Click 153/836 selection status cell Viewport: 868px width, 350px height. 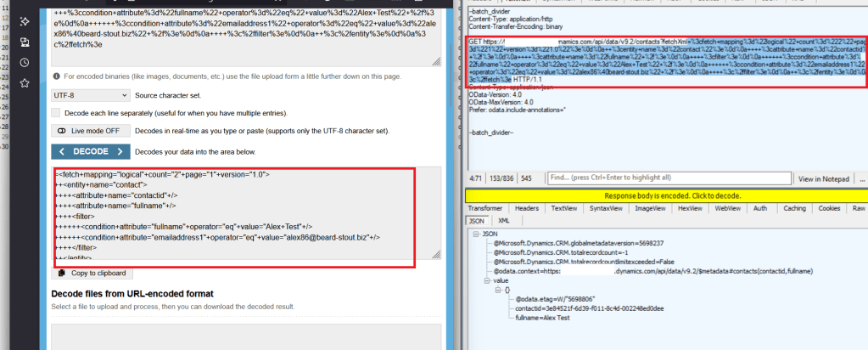(503, 178)
